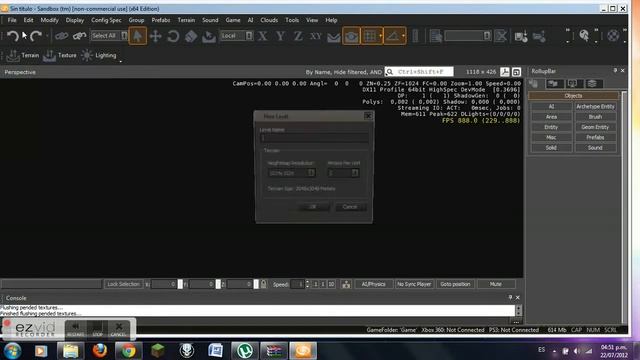Open the Select All filter dropdown
The image size is (640, 360).
coord(109,36)
